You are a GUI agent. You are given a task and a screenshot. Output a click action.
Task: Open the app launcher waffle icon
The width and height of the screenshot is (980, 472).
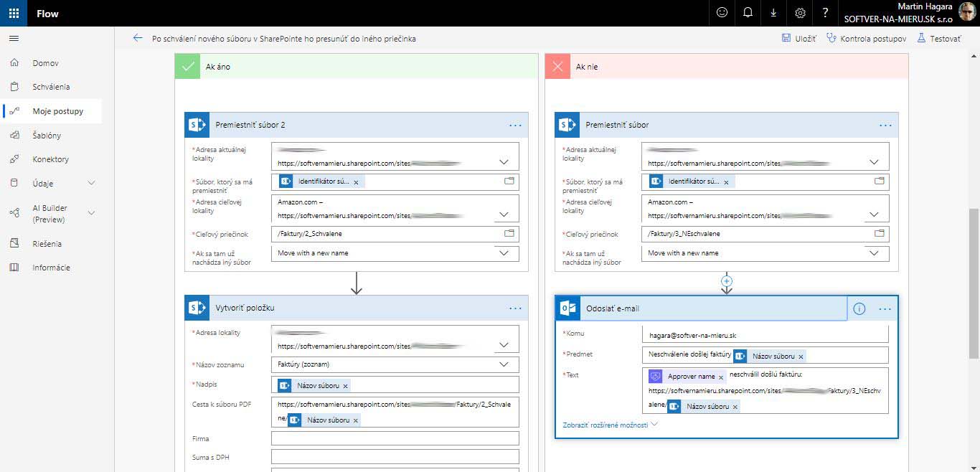[14, 13]
